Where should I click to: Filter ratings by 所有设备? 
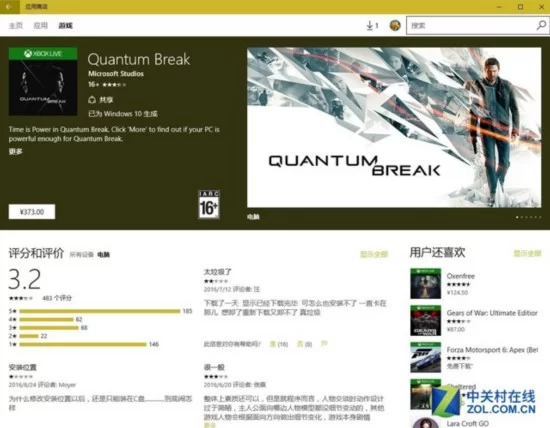coord(81,255)
